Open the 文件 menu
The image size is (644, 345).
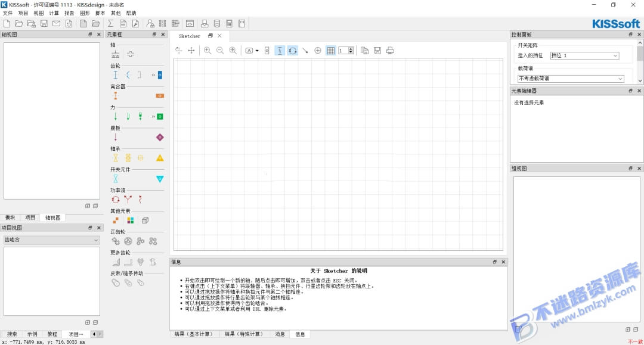coord(7,13)
